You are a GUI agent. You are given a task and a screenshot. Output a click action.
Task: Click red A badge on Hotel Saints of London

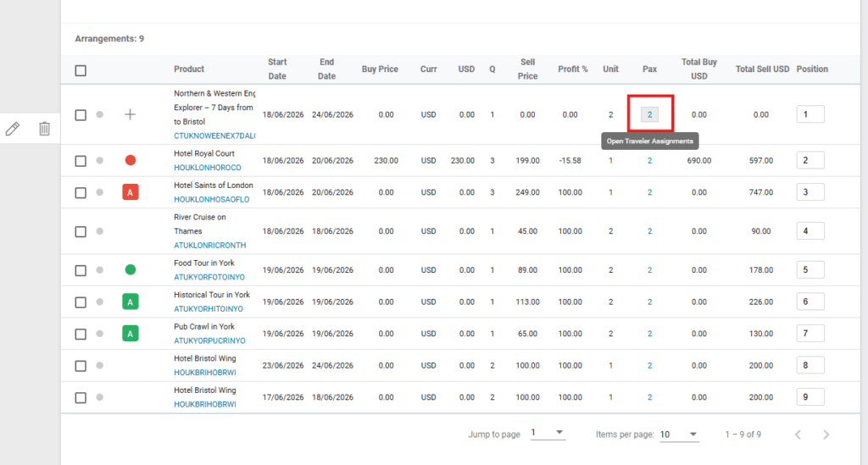pos(131,192)
